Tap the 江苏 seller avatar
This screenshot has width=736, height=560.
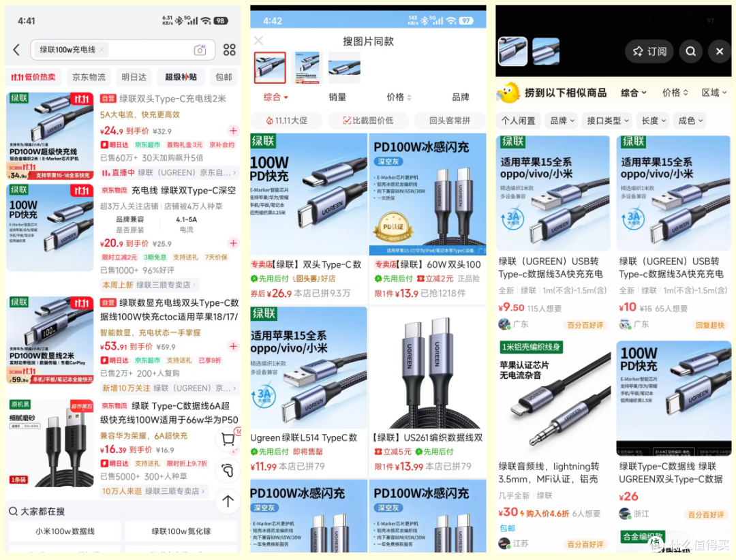tap(504, 543)
